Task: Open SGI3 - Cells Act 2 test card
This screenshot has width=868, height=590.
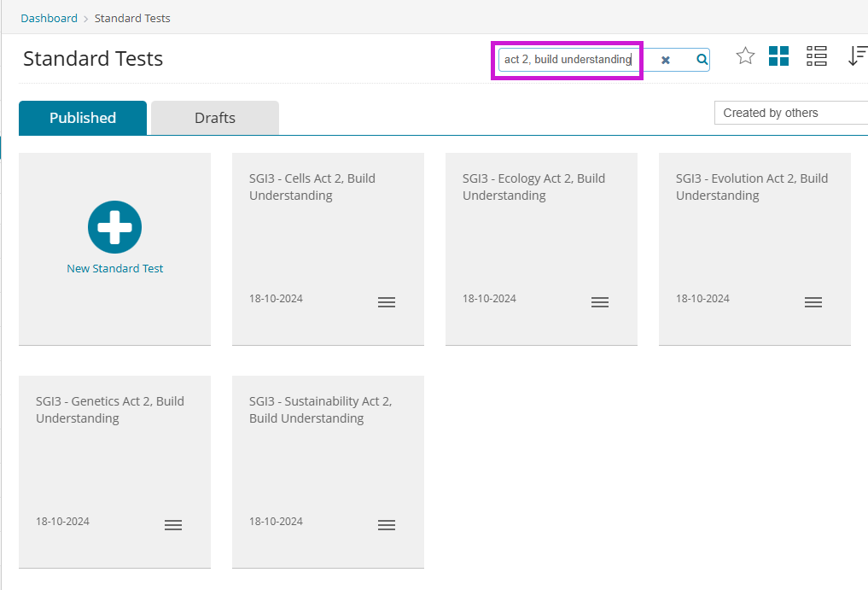Action: (312, 187)
